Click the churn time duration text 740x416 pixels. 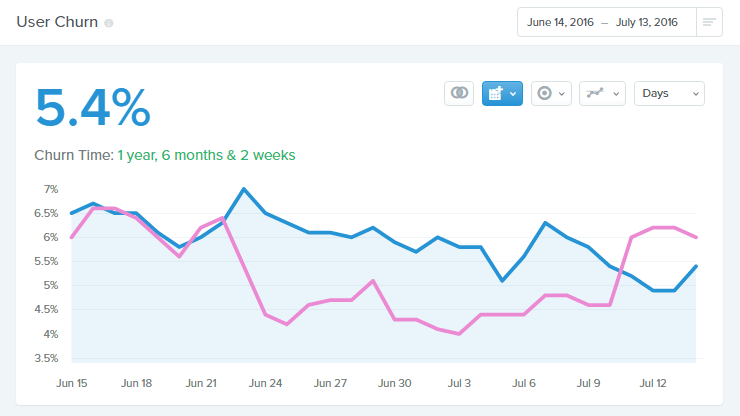point(206,155)
